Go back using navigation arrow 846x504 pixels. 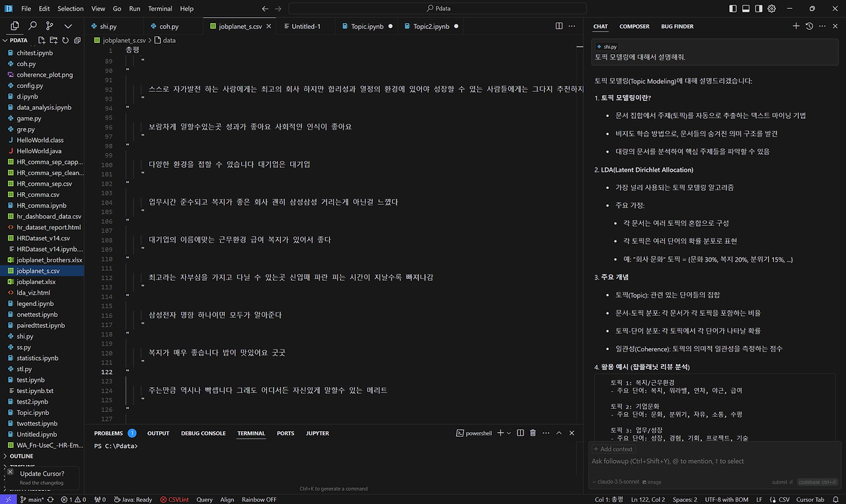265,9
